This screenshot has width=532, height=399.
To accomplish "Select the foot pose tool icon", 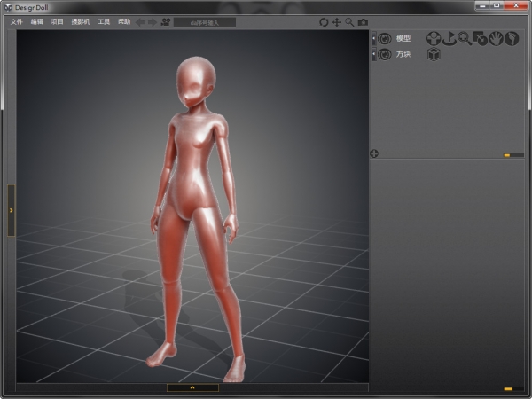I will [x=512, y=38].
